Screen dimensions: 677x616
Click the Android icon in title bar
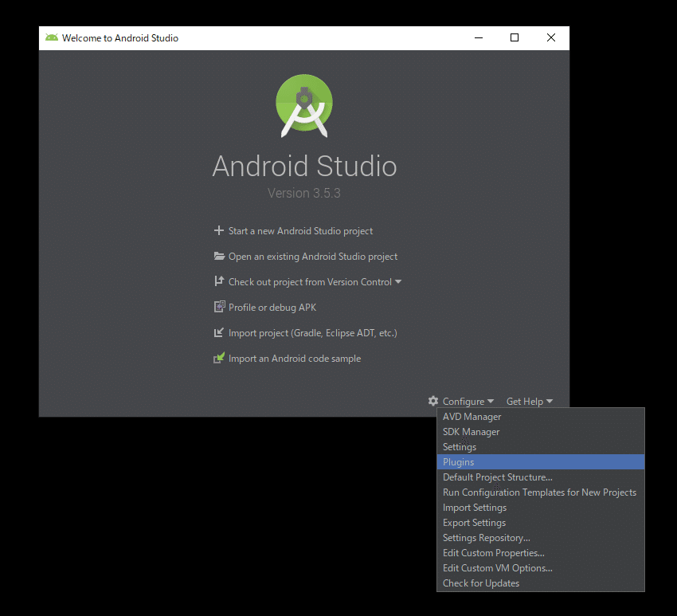tap(52, 37)
